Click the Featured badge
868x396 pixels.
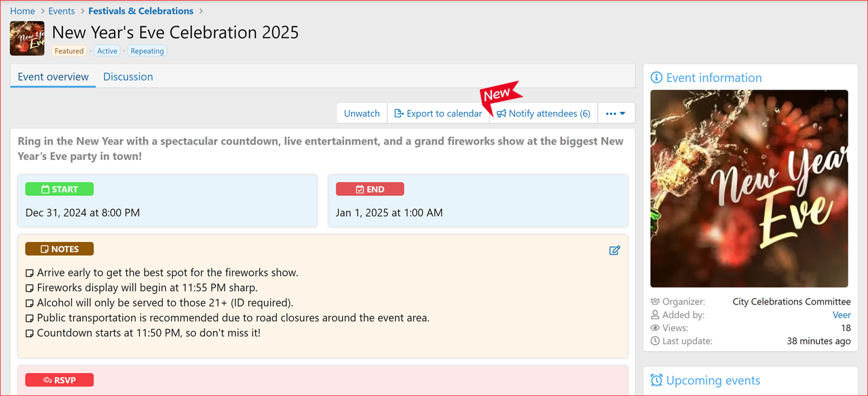pos(69,51)
